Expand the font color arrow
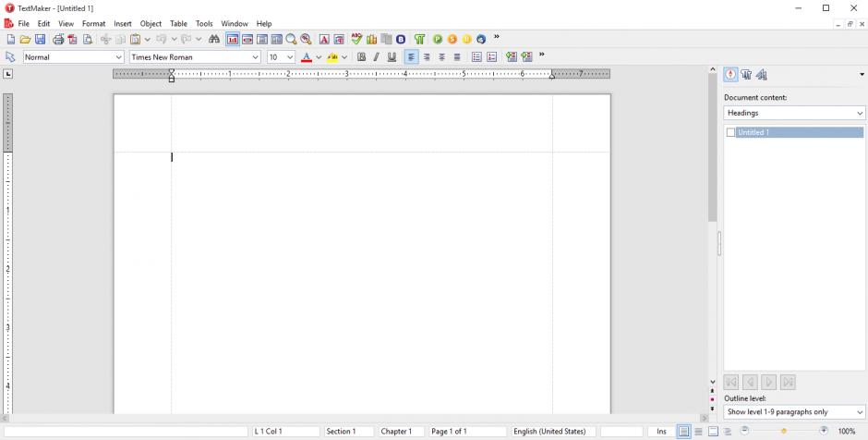This screenshot has height=440, width=868. pyautogui.click(x=319, y=57)
